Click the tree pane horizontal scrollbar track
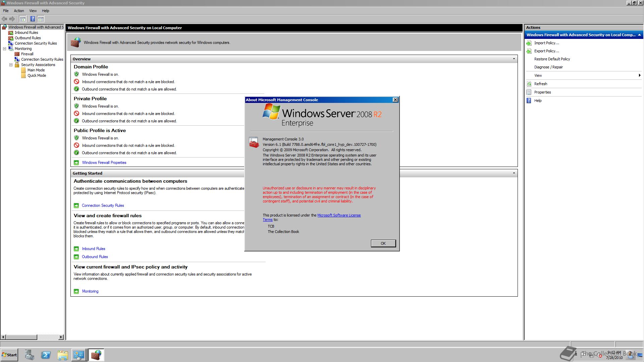 48,337
